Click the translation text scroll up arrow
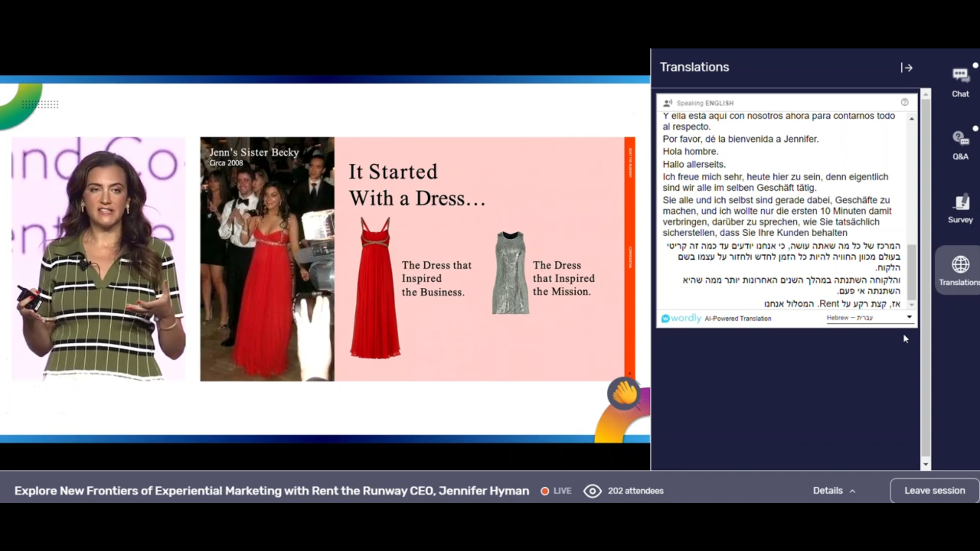The image size is (980, 551). (912, 118)
